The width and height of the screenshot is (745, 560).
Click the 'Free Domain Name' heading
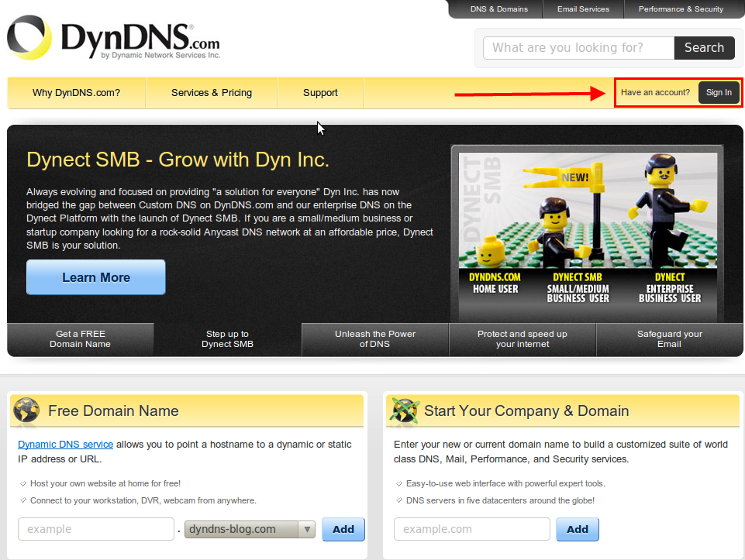pyautogui.click(x=113, y=411)
